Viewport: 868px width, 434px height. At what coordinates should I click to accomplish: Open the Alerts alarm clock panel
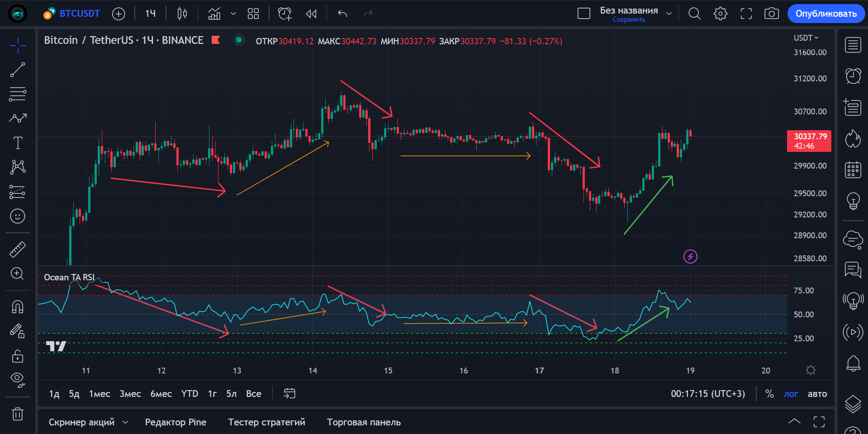[853, 75]
